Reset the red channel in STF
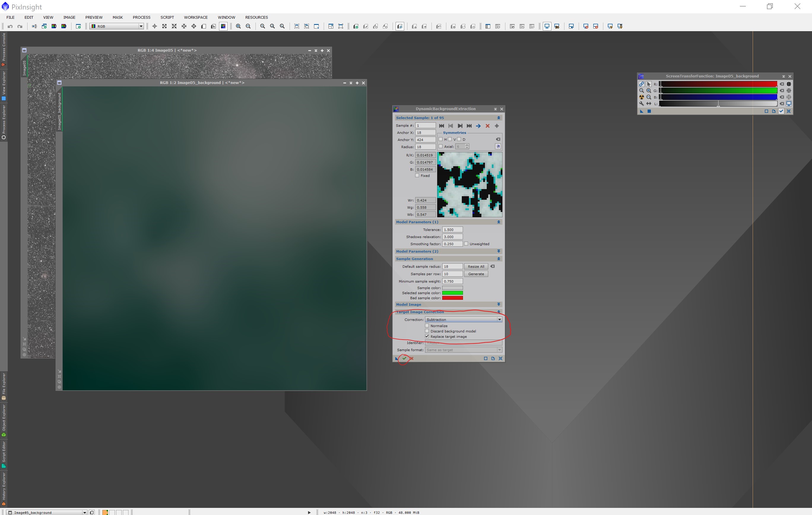 pos(782,84)
